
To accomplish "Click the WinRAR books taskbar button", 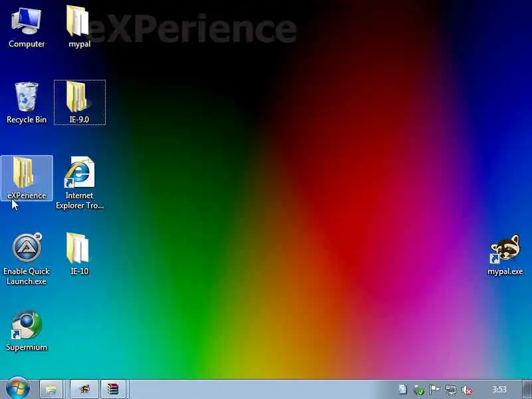I will [x=113, y=389].
